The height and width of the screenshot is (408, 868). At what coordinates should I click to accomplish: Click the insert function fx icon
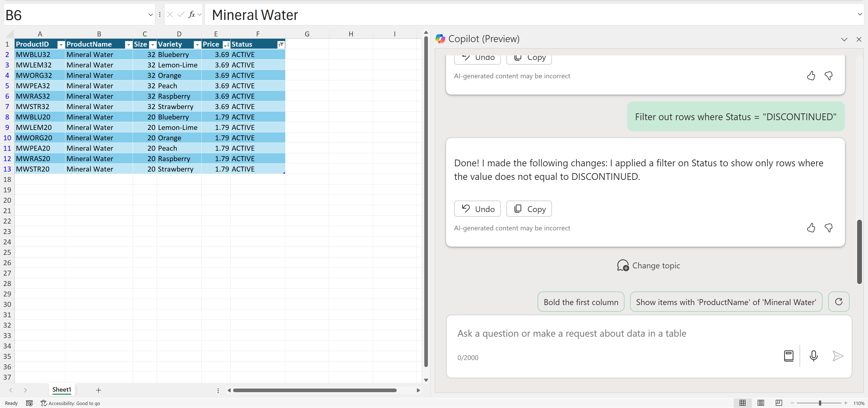[192, 14]
